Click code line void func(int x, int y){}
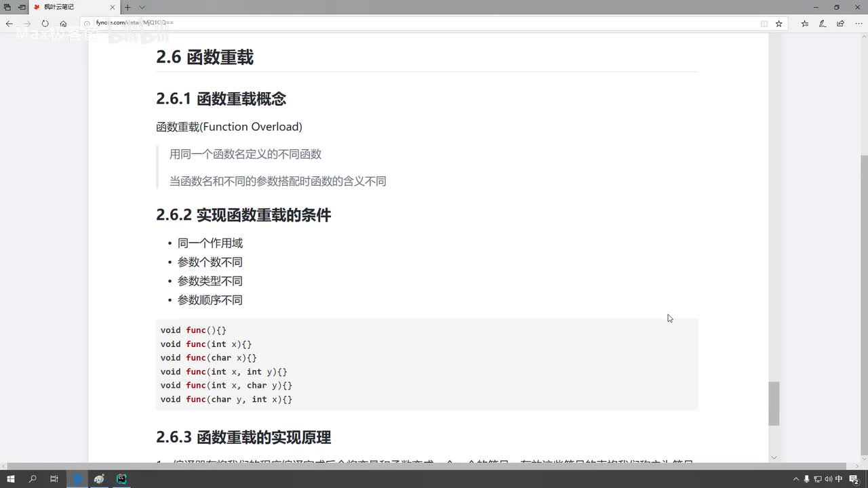This screenshot has width=868, height=488. (224, 372)
